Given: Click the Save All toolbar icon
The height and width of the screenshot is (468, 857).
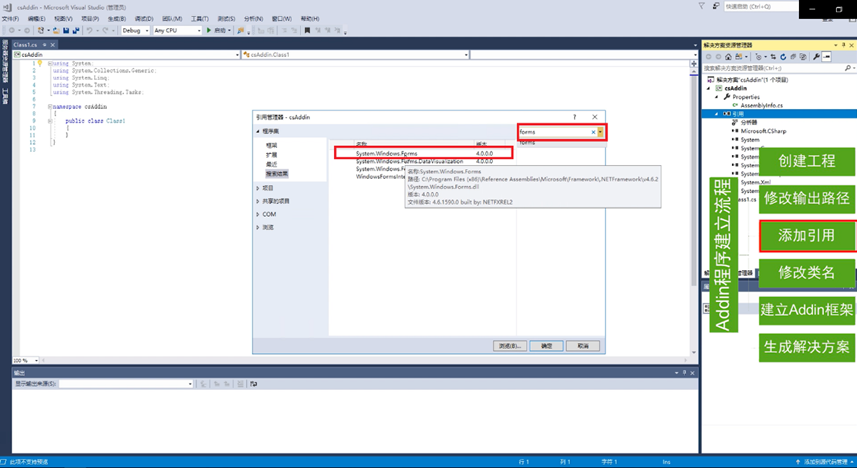Looking at the screenshot, I should (75, 31).
